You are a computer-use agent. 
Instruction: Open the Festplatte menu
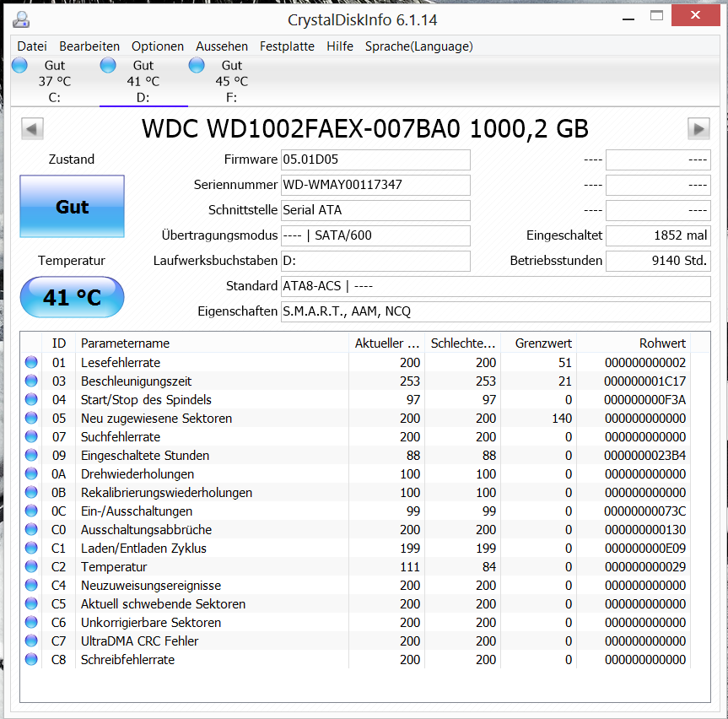tap(287, 46)
